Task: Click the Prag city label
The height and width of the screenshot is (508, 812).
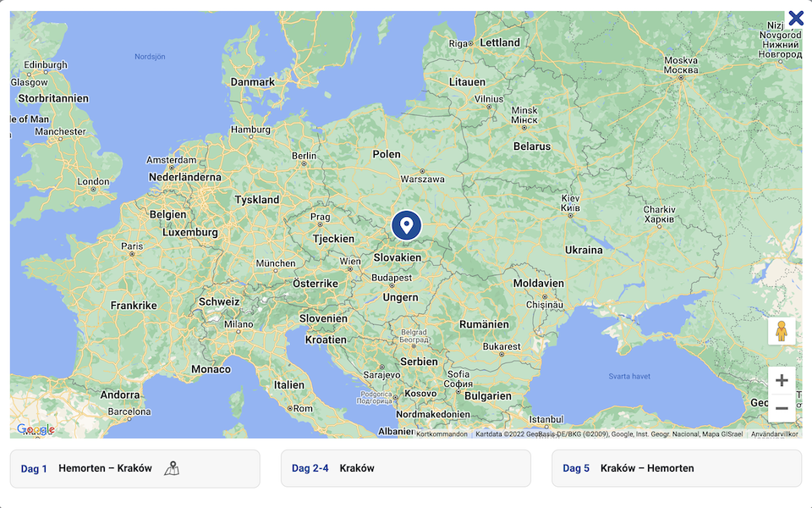Action: pos(320,217)
